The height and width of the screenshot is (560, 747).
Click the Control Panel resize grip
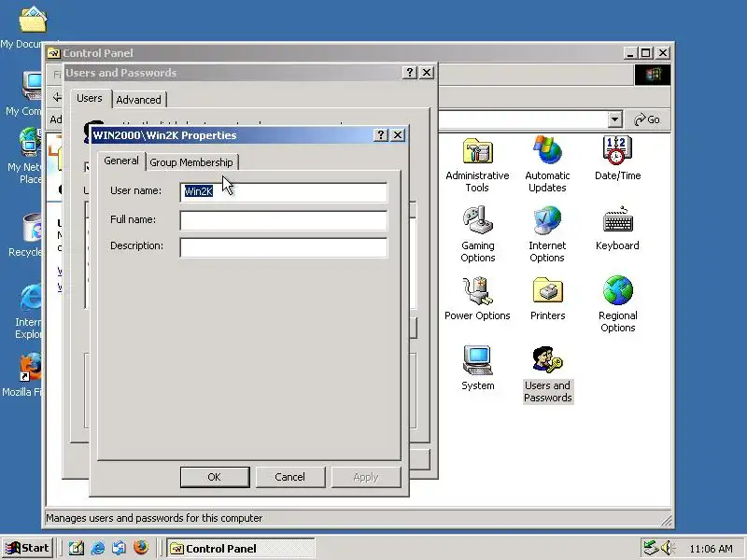tap(667, 521)
